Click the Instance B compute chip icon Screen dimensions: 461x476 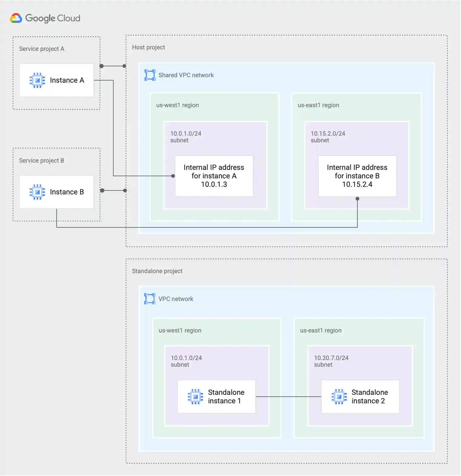tap(37, 192)
